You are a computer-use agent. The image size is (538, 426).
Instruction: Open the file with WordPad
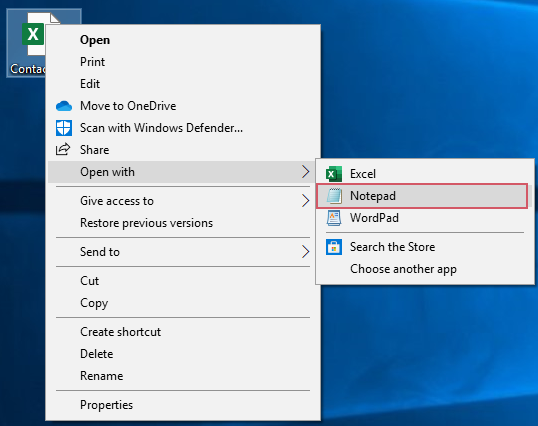click(x=425, y=218)
